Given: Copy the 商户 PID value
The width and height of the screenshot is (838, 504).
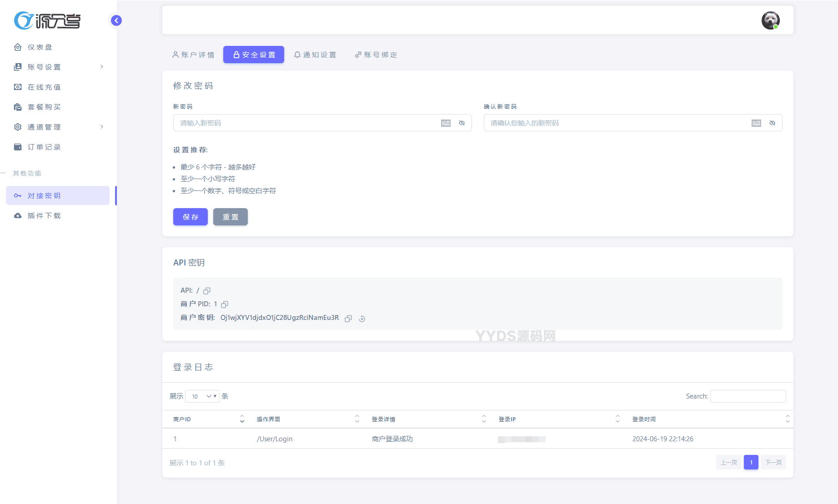Looking at the screenshot, I should pos(225,304).
